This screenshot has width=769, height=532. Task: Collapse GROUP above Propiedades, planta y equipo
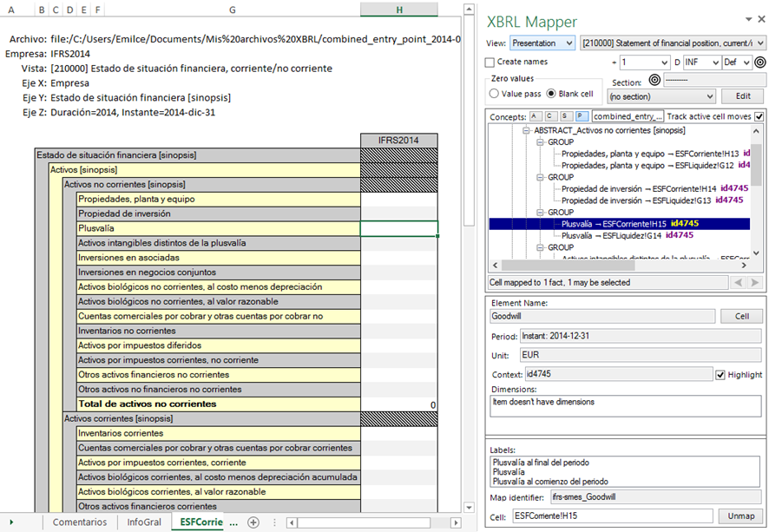(x=540, y=142)
